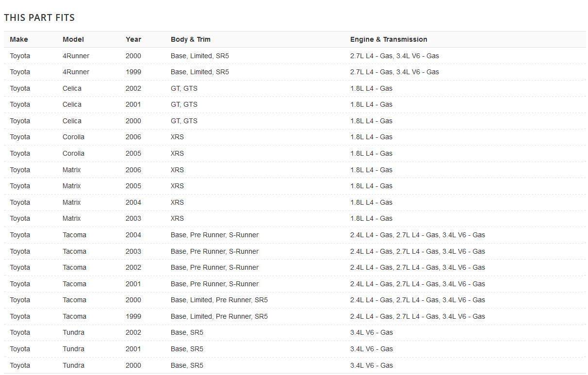
Task: Select the Corolla model cell for 2005
Action: pyautogui.click(x=73, y=153)
